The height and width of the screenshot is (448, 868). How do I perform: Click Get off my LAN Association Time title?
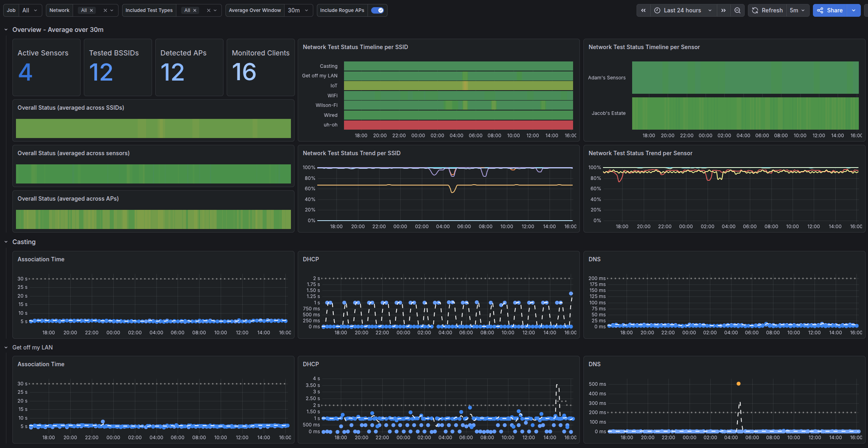(41, 364)
